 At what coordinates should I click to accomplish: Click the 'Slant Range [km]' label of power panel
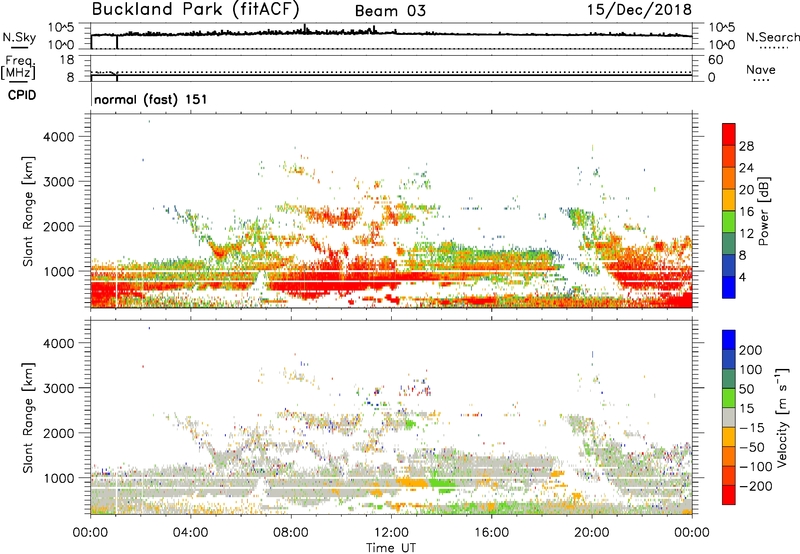coord(28,211)
